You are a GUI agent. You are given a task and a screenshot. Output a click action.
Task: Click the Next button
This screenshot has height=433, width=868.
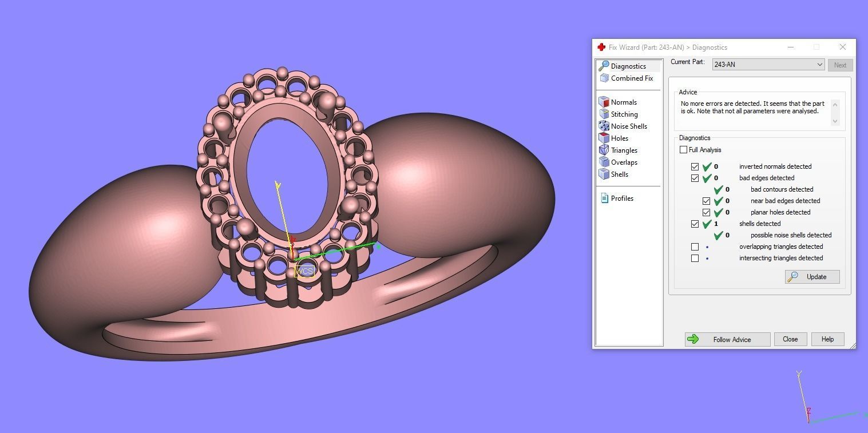[x=840, y=65]
